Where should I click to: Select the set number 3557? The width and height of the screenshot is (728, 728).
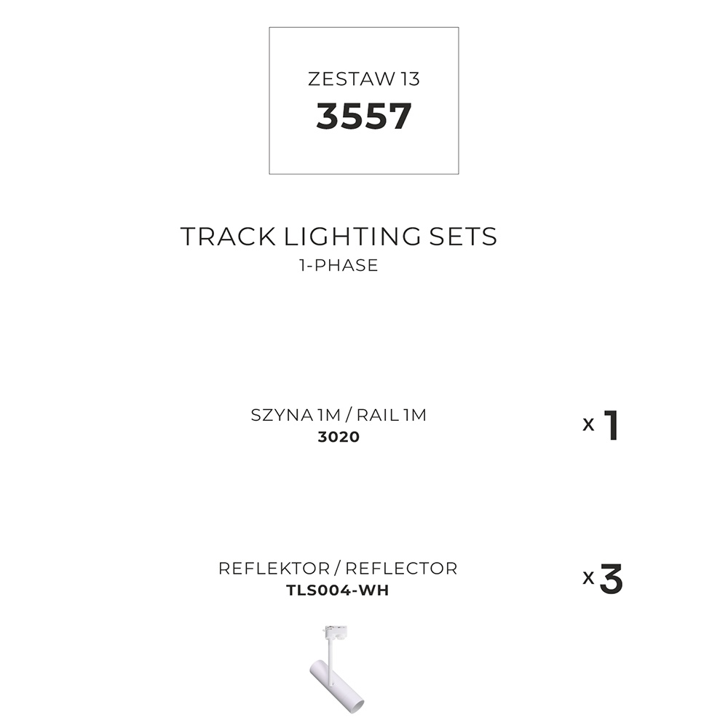(364, 116)
